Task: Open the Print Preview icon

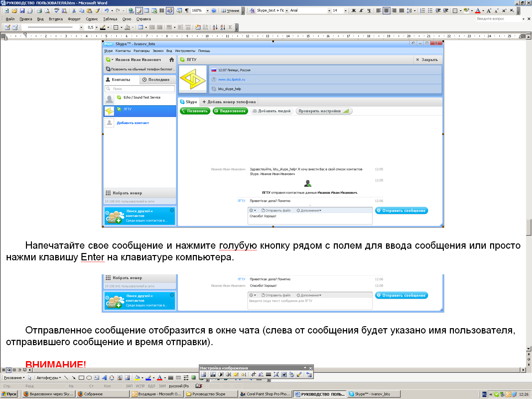Action: pyautogui.click(x=47, y=11)
